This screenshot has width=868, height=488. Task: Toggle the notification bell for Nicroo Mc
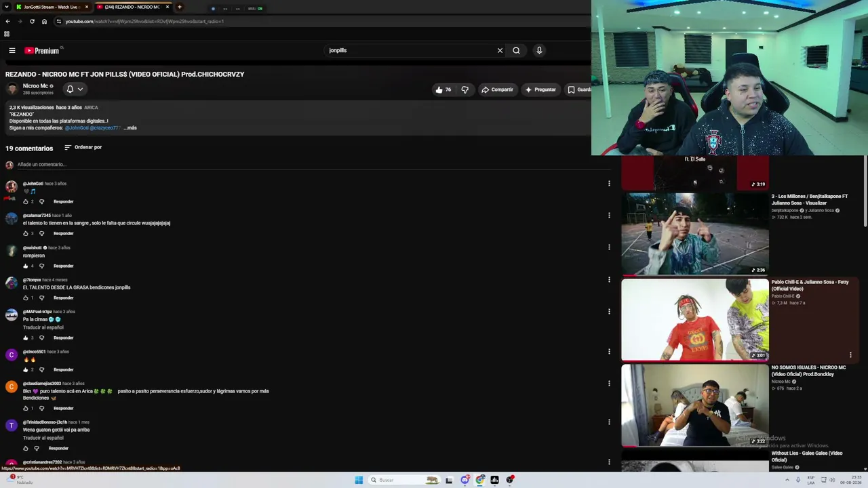coord(75,89)
